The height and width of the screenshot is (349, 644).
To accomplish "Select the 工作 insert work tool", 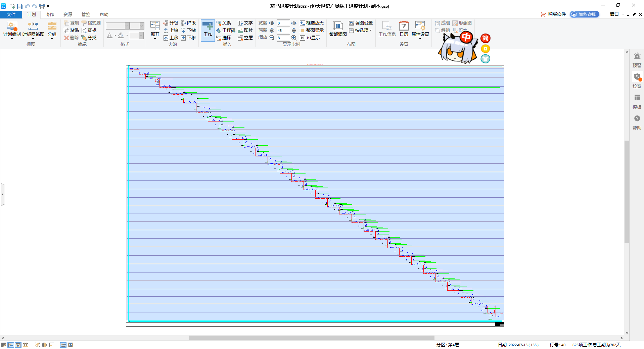I will pyautogui.click(x=208, y=30).
